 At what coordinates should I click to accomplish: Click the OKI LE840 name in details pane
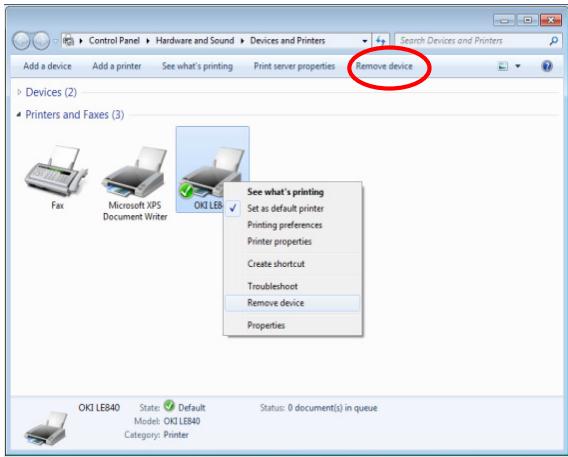[99, 408]
